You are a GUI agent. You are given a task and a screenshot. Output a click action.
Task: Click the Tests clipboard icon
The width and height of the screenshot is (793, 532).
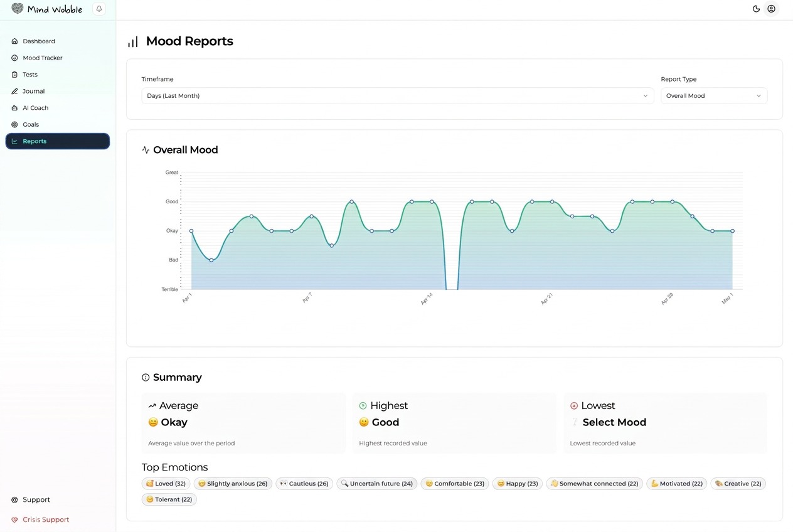click(x=14, y=75)
